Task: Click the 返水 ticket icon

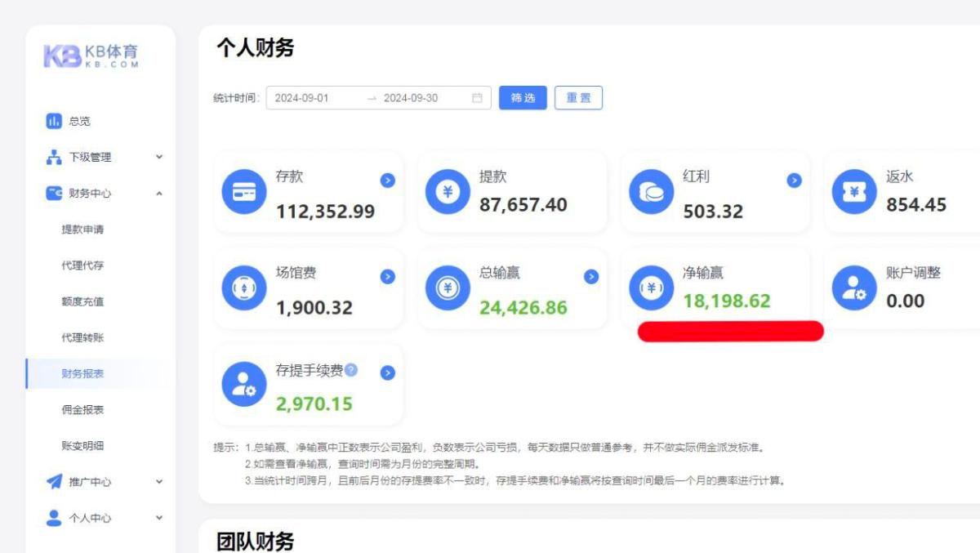Action: pos(853,192)
